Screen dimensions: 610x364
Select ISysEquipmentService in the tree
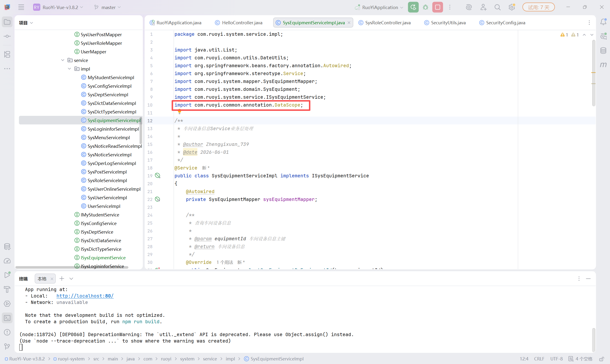[x=103, y=257]
